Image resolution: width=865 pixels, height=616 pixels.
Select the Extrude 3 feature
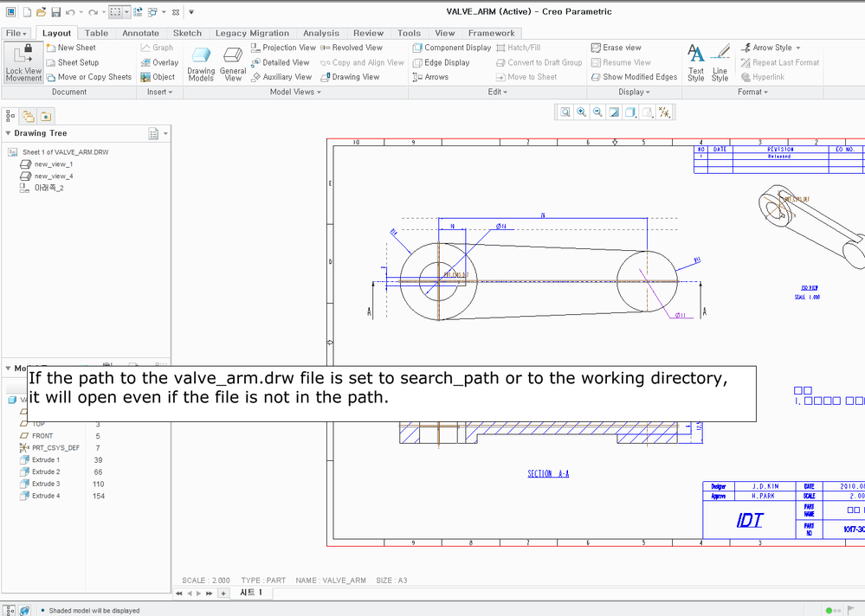tap(46, 484)
